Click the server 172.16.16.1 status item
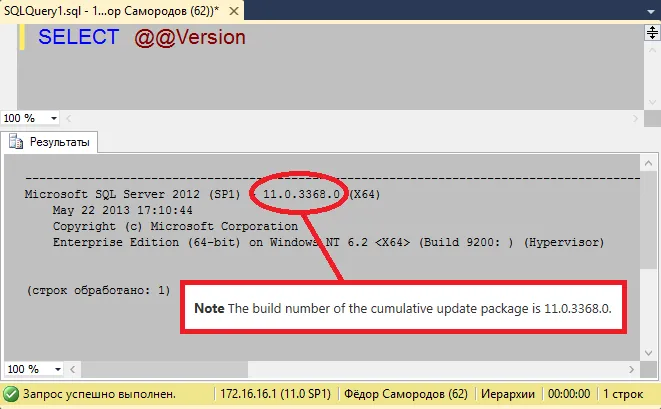The width and height of the screenshot is (661, 409). click(x=276, y=394)
